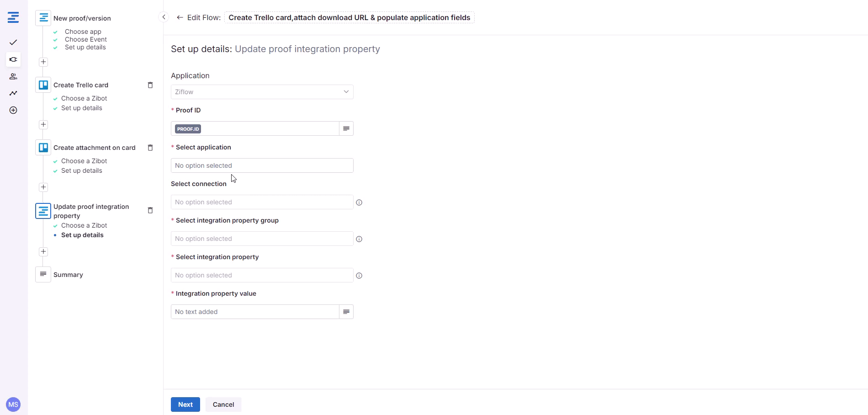The image size is (868, 415).
Task: Open the checkmark icon in left sidebar
Action: coord(13,43)
